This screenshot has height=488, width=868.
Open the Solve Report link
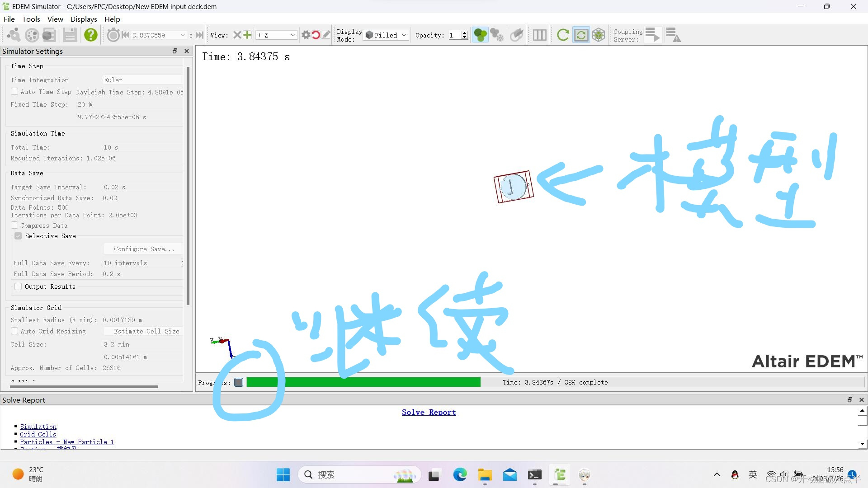[x=428, y=412]
